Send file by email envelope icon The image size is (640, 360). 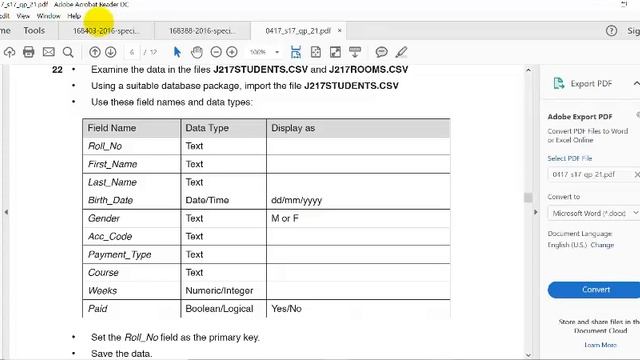pyautogui.click(x=49, y=52)
